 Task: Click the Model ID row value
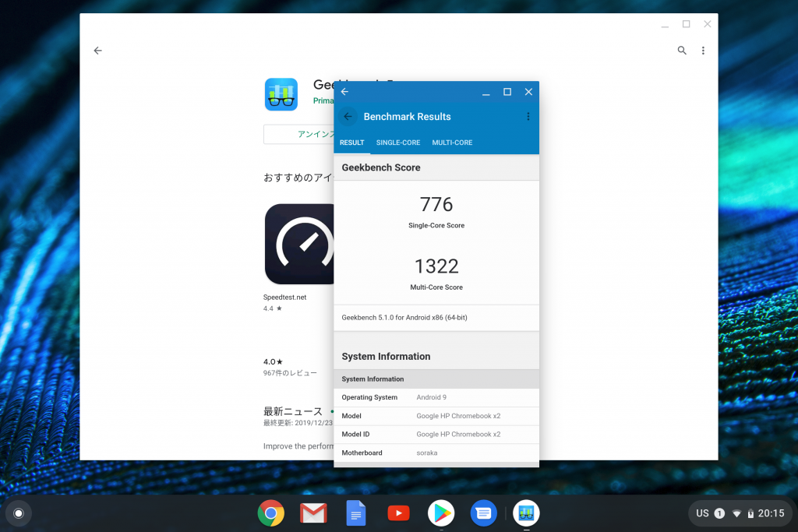(x=458, y=435)
